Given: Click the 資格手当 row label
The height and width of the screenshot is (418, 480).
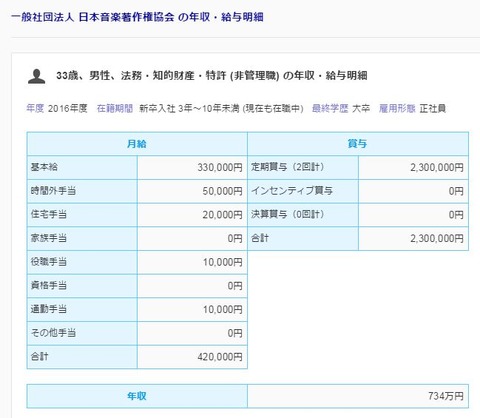Looking at the screenshot, I should 49,285.
